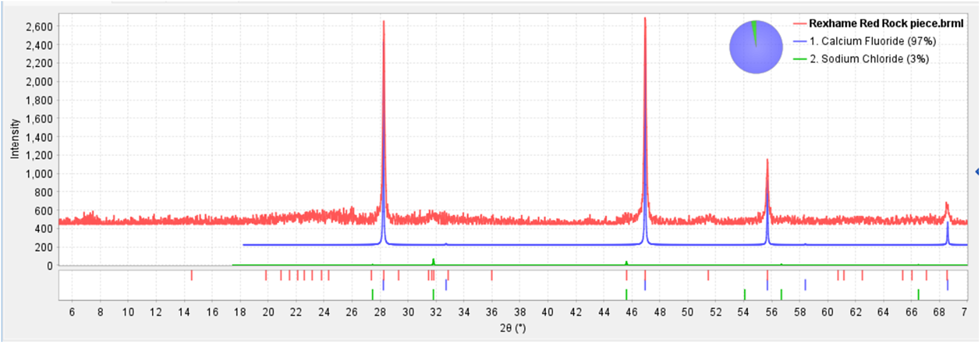The image size is (980, 343).
Task: Click the 28 tick label on 2θ axis
Action: coord(380,312)
